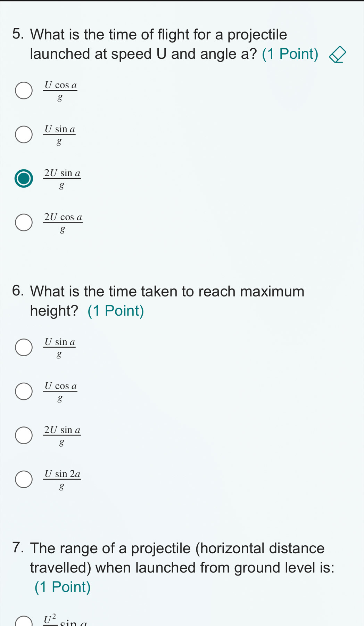Choose 2U sin a over g for question 6

(x=24, y=436)
